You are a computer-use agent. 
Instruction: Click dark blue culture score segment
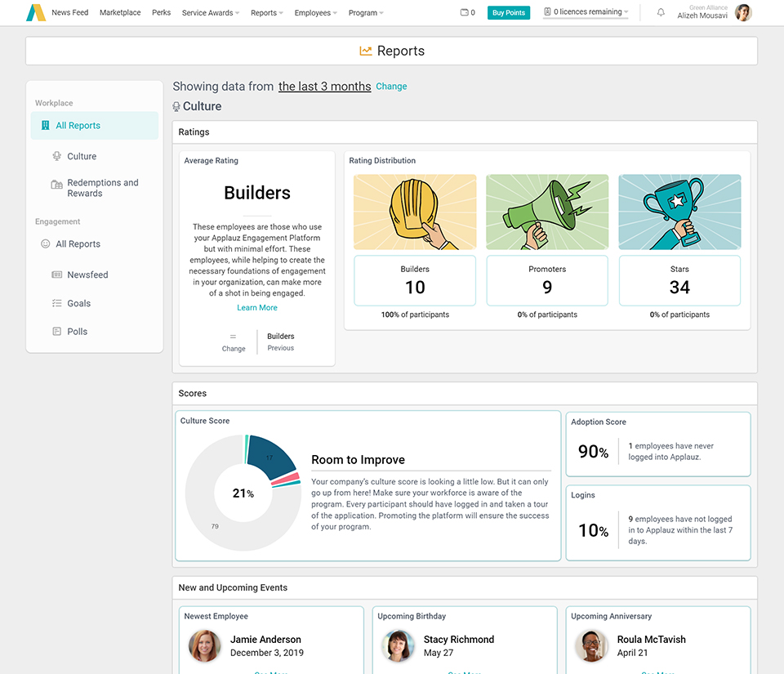tap(271, 456)
